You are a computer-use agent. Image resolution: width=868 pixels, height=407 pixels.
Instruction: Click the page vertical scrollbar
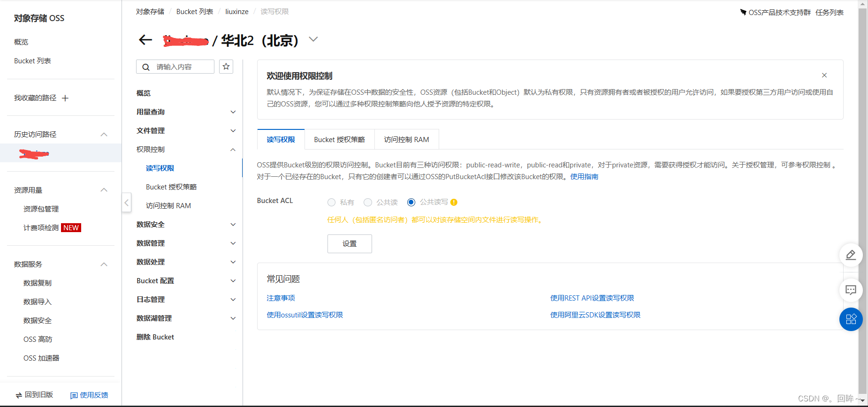coord(862,202)
